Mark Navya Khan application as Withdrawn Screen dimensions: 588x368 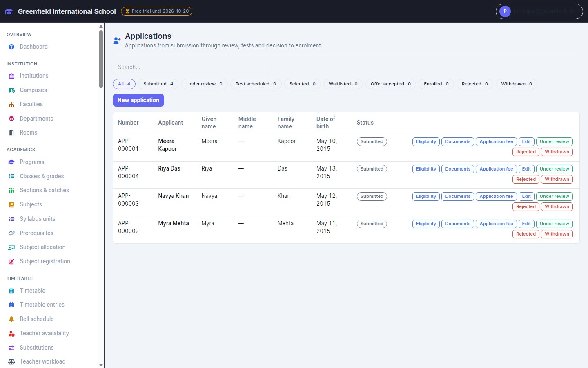click(557, 207)
